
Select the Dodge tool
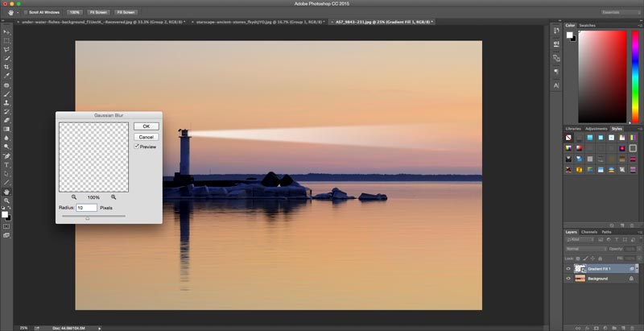tap(6, 147)
